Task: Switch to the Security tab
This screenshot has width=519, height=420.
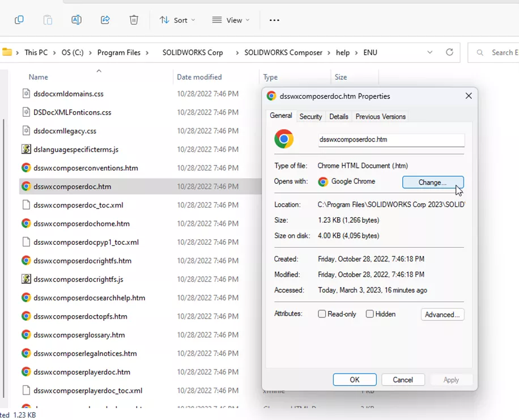Action: [310, 116]
